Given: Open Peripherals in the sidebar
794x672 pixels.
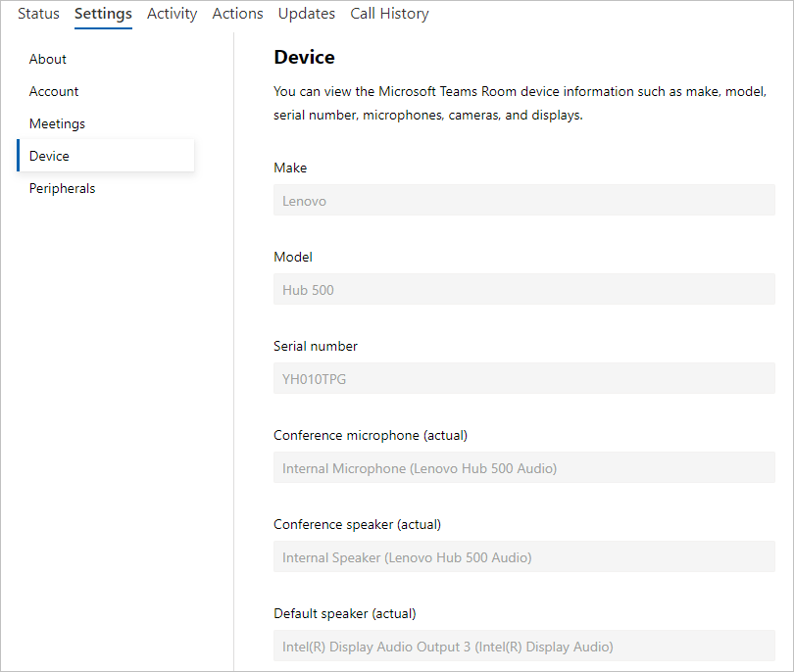Looking at the screenshot, I should [63, 188].
